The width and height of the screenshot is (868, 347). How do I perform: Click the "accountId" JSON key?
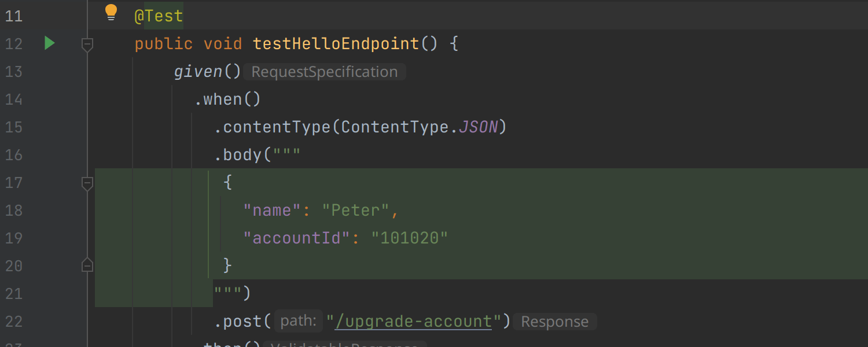pos(297,238)
